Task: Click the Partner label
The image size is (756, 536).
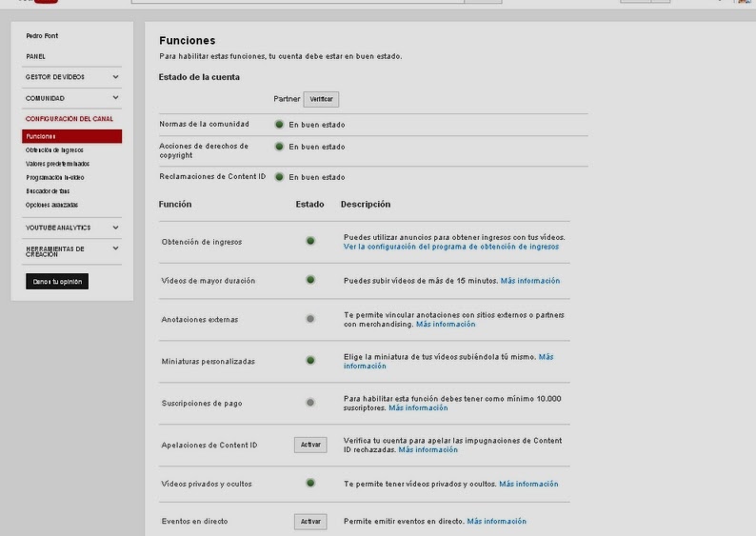Action: (x=287, y=99)
